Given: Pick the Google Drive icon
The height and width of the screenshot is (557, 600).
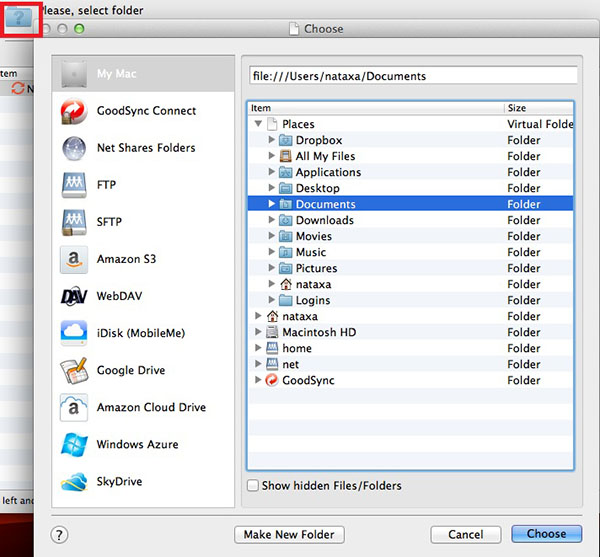Looking at the screenshot, I should (74, 370).
